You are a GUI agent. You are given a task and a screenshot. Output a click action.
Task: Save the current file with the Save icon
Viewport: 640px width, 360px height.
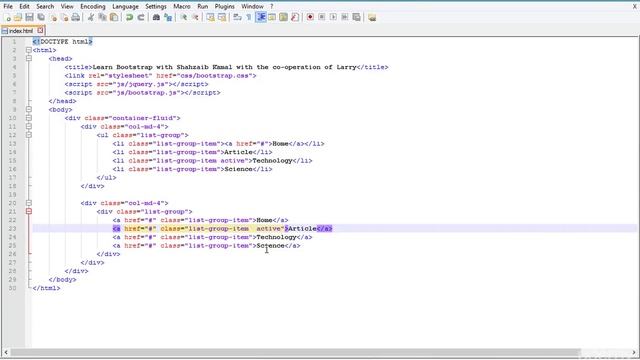click(x=29, y=17)
